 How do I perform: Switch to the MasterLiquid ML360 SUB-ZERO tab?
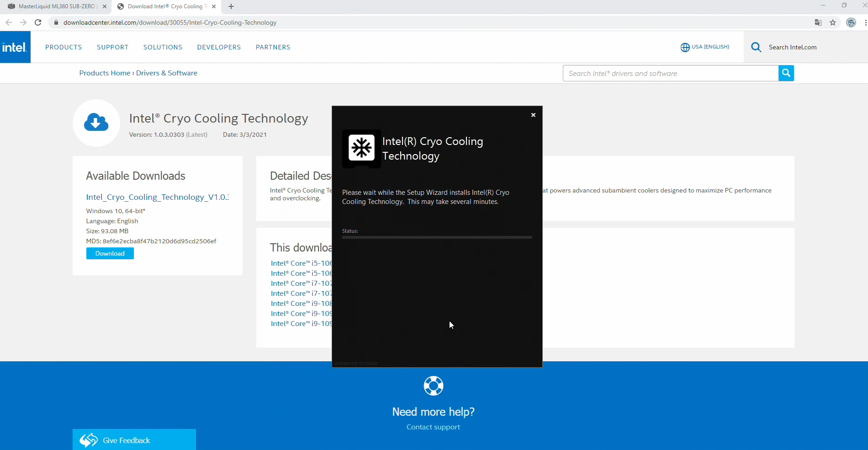point(55,6)
